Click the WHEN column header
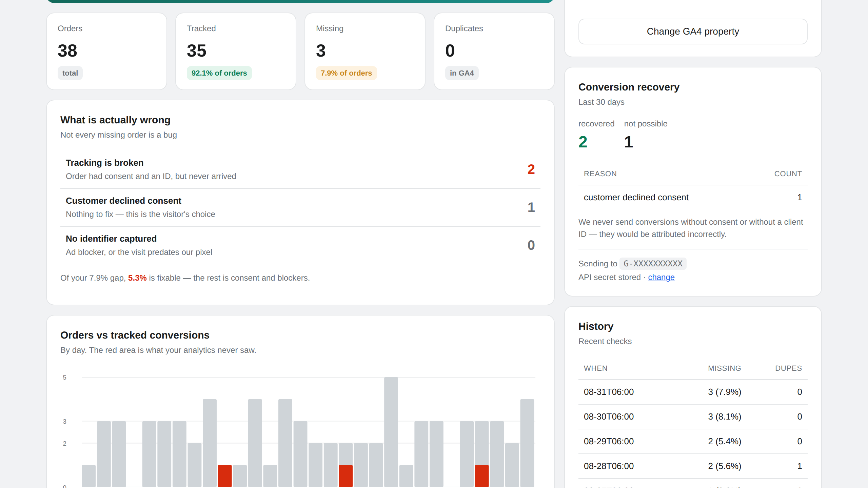 [595, 368]
